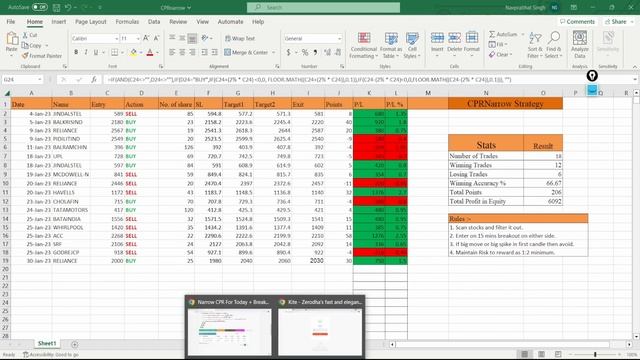Open Cell Styles gallery
Viewport: 640px width, 360px height.
412,45
